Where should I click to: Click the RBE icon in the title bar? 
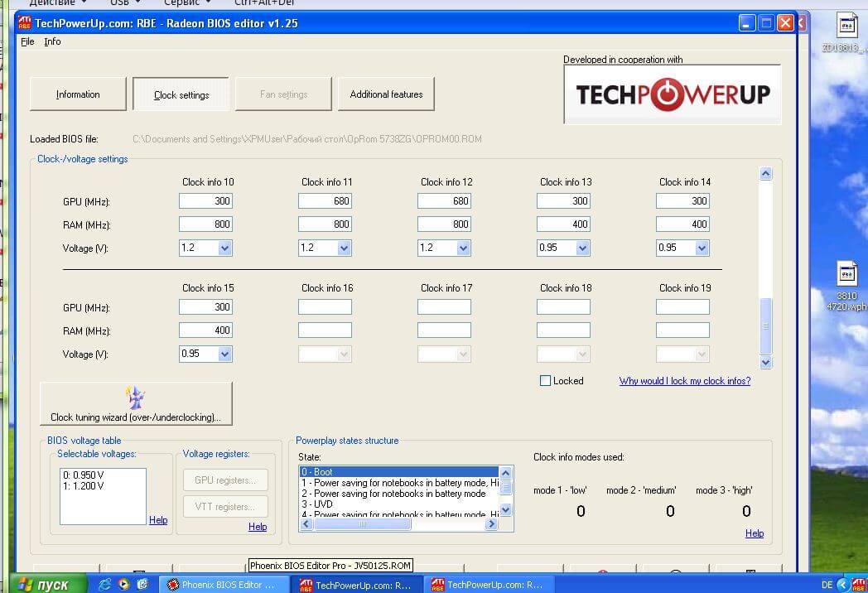(x=25, y=23)
